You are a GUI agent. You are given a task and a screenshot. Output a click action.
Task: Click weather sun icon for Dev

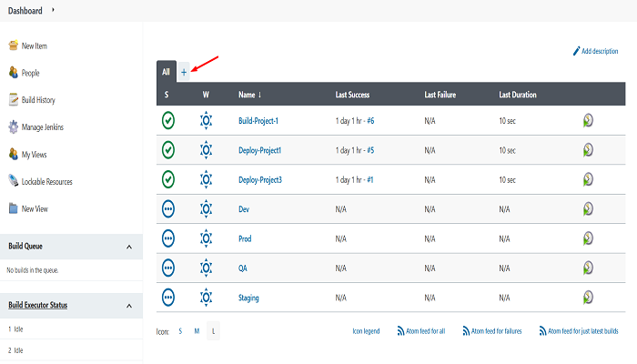click(x=206, y=208)
